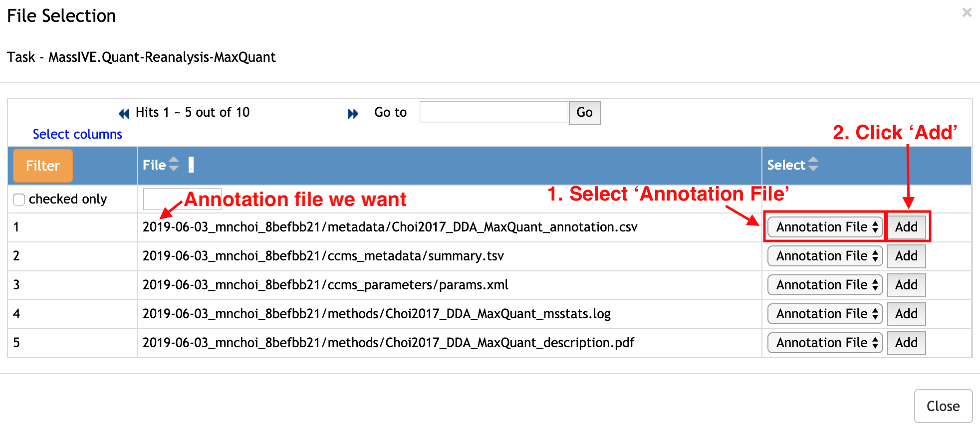
Task: Open file type dropdown for description.pdf row
Action: coord(825,343)
